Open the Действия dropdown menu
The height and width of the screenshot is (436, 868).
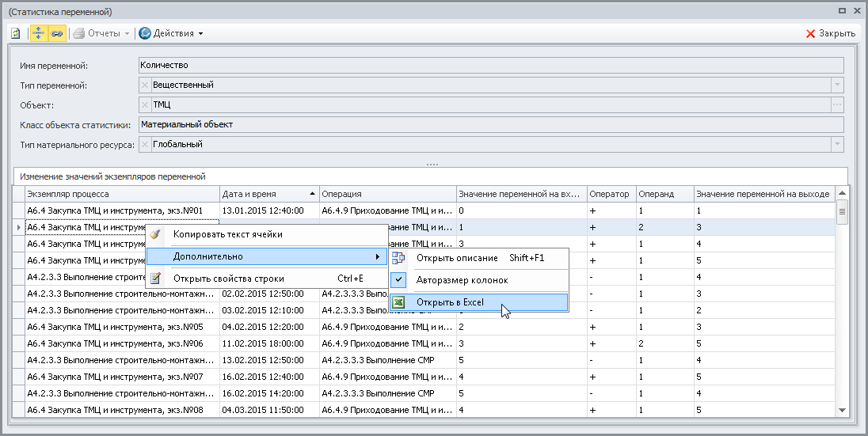[177, 33]
